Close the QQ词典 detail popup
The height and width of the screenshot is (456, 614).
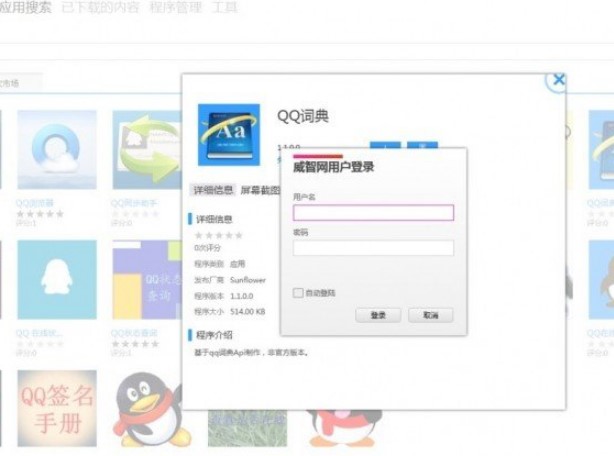558,80
